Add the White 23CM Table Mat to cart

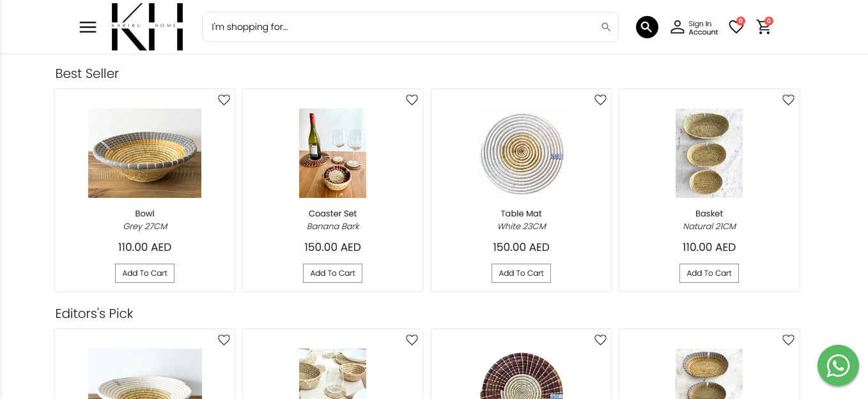521,273
